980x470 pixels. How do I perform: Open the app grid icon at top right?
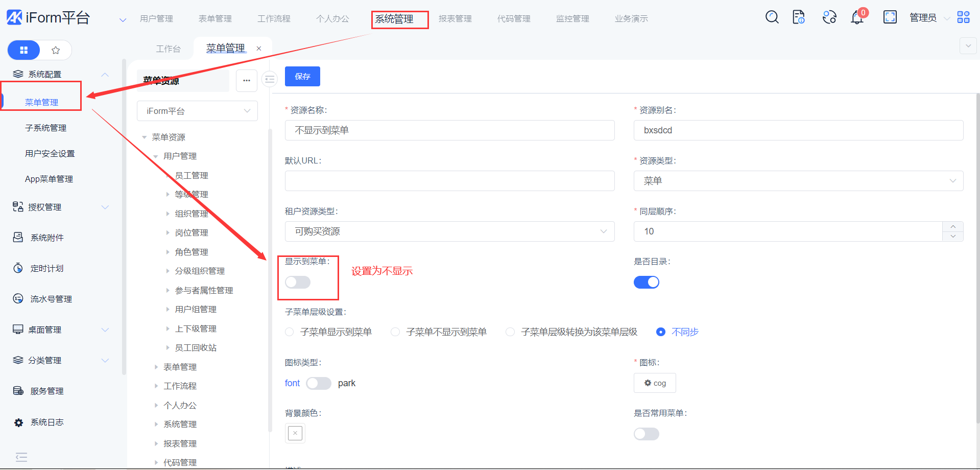963,17
